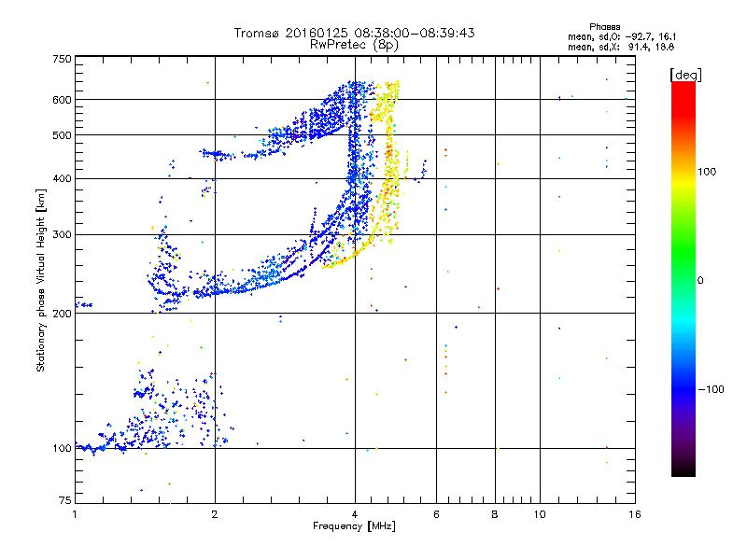Click the '75' height tick label
Screen dimensions: 747x560
pyautogui.click(x=65, y=500)
